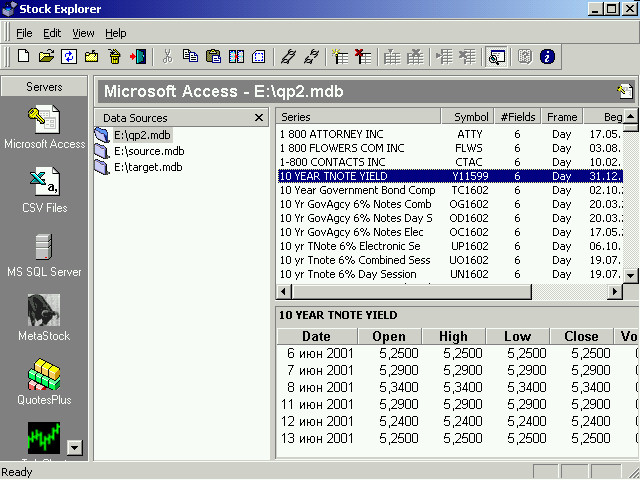Click the grayed Insert field arrow icon
Viewport: 640px width, 480px height.
point(444,56)
